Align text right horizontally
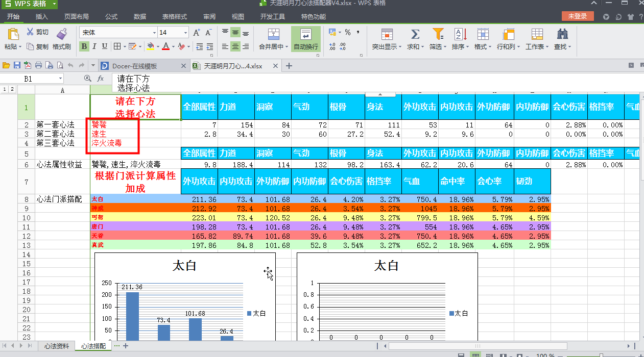 (246, 46)
